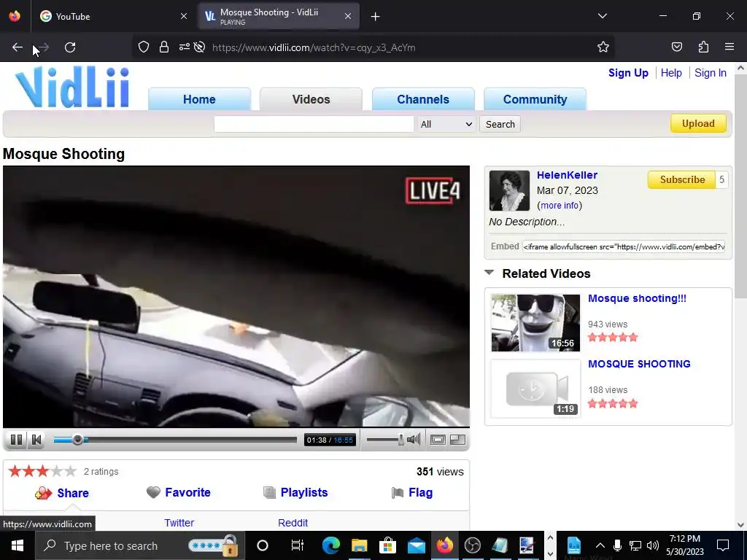747x560 pixels.
Task: Focus the VidLii search text box
Action: pos(314,124)
